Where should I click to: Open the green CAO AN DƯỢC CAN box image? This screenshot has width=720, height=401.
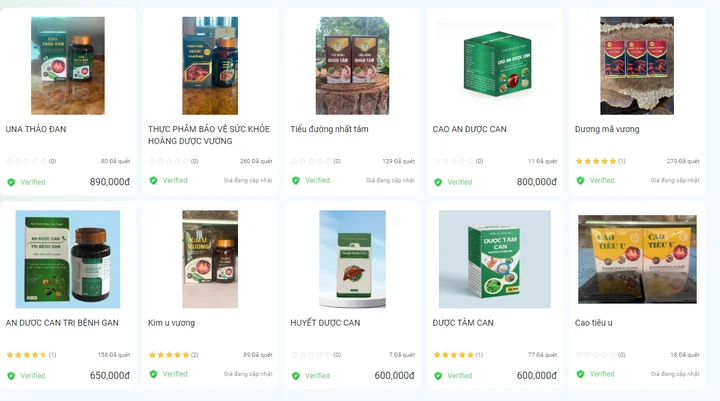pos(495,64)
